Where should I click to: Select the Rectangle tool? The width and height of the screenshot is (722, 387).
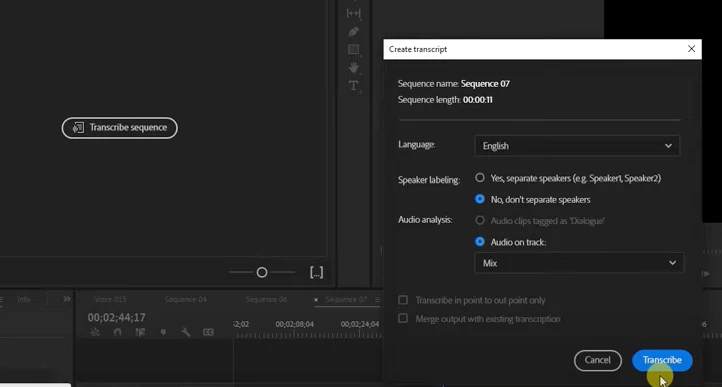(x=353, y=49)
